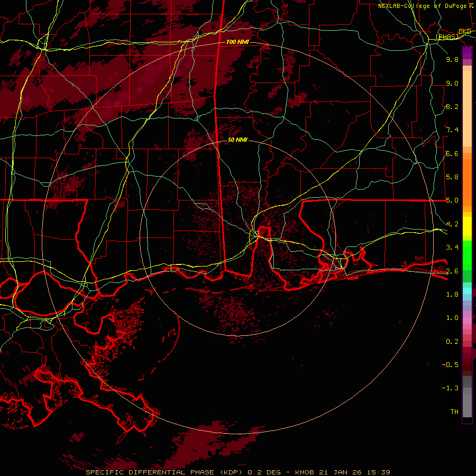The height and width of the screenshot is (476, 476).
Task: Click the 6.6 scale label
Action: pyautogui.click(x=452, y=153)
